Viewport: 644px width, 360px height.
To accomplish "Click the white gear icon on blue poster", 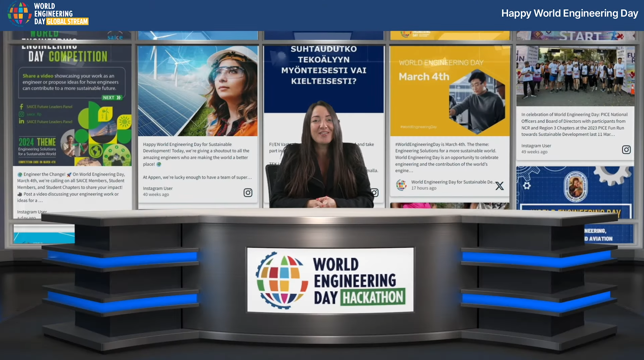I will coord(527,185).
